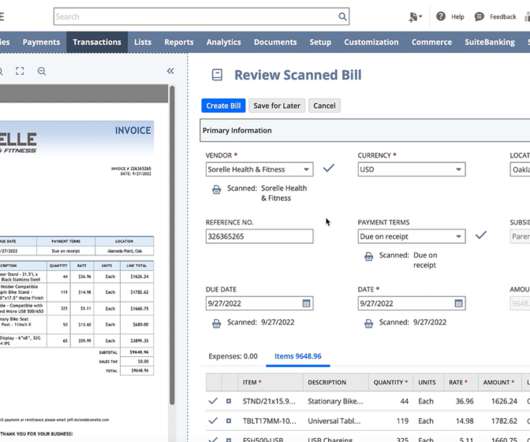Click the bill page icon next to Review Scanned Bill
Viewport: 530px width, 442px height.
coord(217,75)
